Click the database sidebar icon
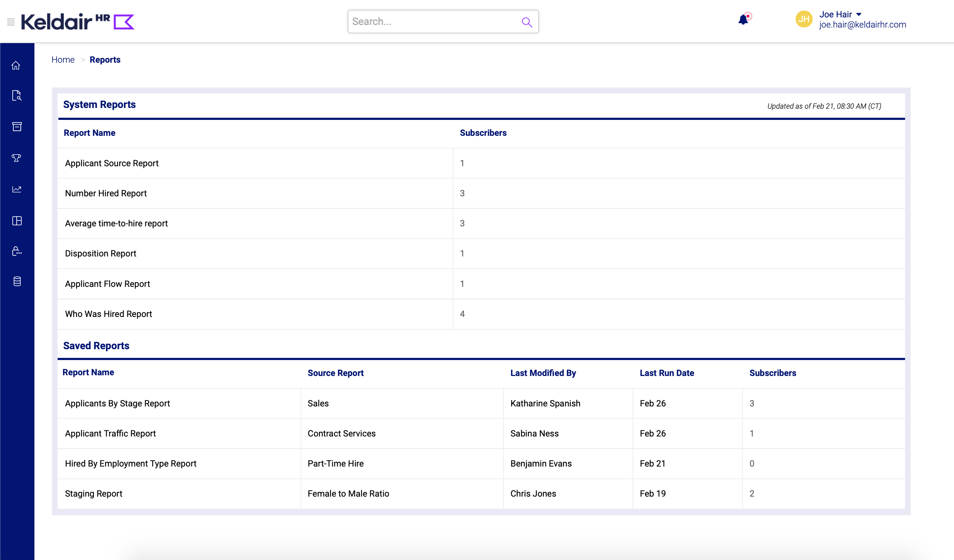 (x=17, y=281)
